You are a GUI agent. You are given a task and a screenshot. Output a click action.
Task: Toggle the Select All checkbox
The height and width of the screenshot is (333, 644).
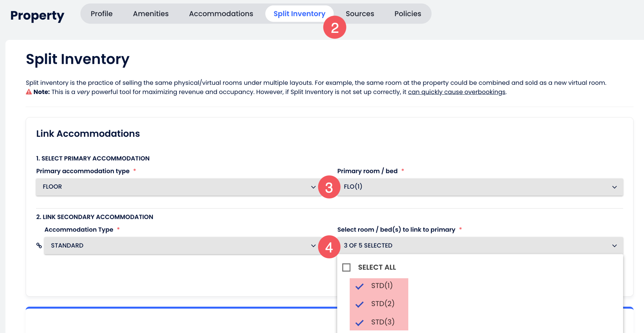[x=346, y=268]
